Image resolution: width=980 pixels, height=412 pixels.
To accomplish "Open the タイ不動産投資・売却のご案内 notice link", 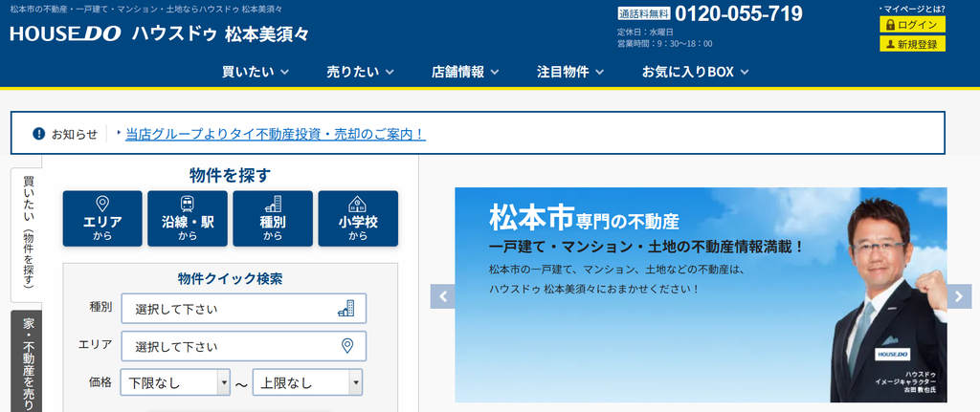I will pos(276,134).
